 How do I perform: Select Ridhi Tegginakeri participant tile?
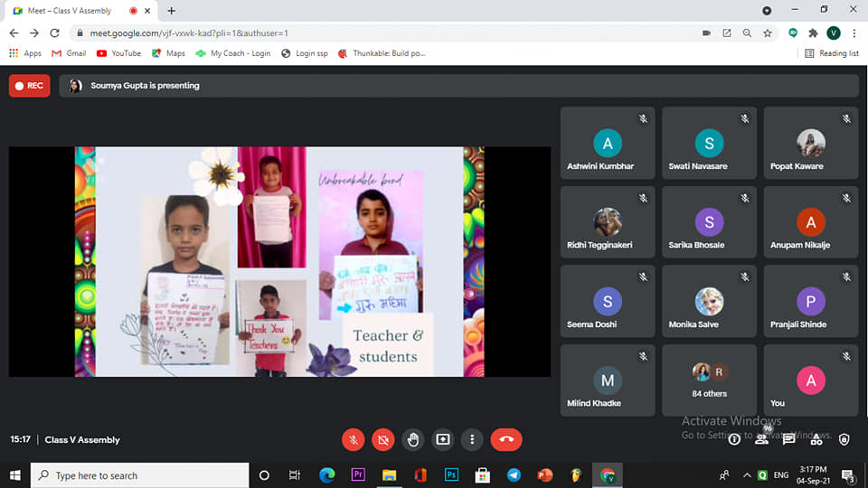point(608,222)
